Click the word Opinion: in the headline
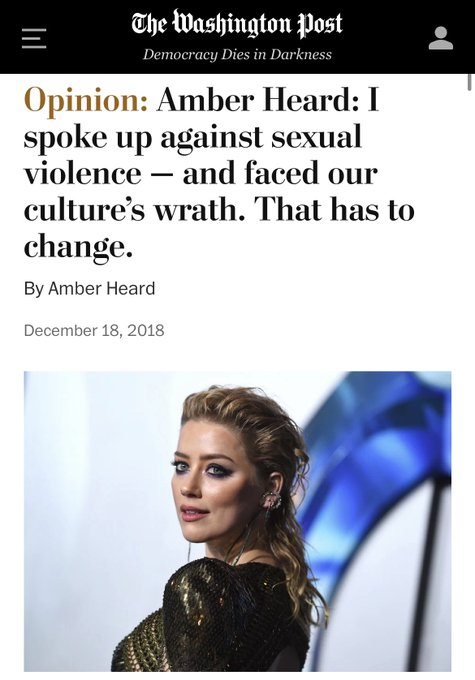Image resolution: width=475 pixels, height=680 pixels. coord(86,101)
